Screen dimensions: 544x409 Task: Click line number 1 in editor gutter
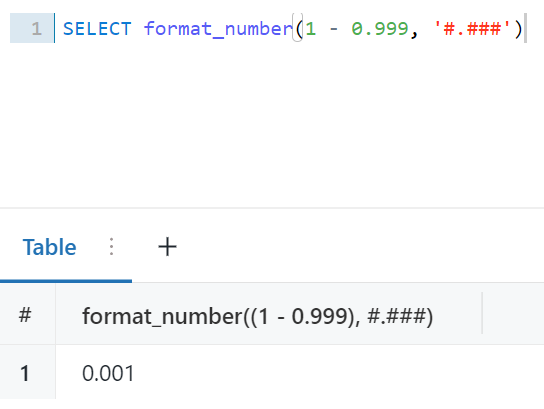[x=36, y=28]
